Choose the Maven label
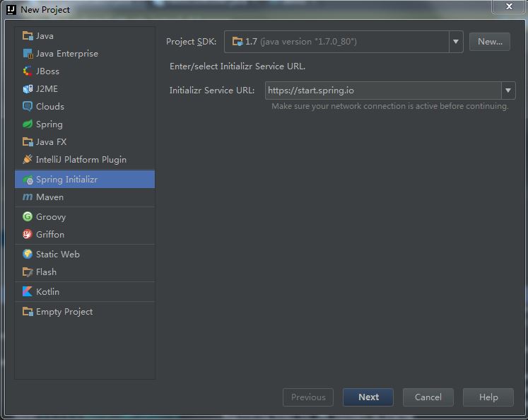528x420 pixels. tap(50, 197)
